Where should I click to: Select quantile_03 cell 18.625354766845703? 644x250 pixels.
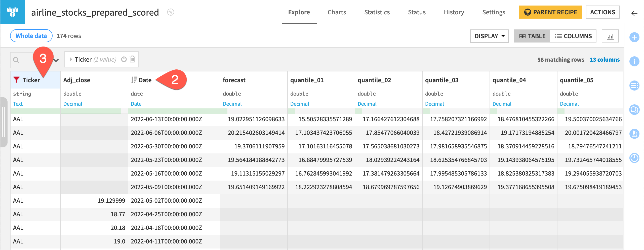click(456, 160)
